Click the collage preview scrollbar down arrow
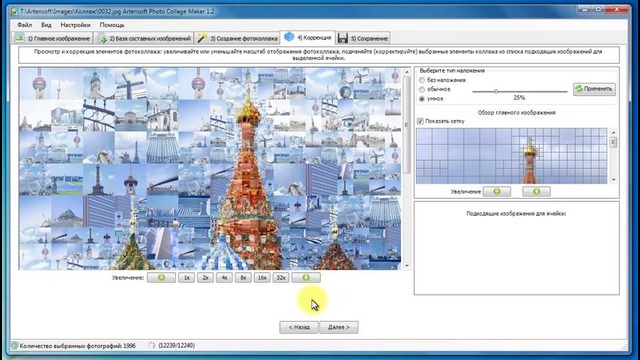640x360 pixels. (x=407, y=266)
